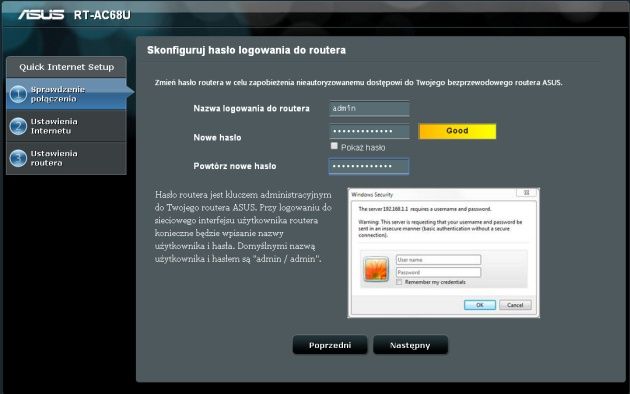
Task: Click the Hasło routera jest kluczem paragraph
Action: pos(243,227)
